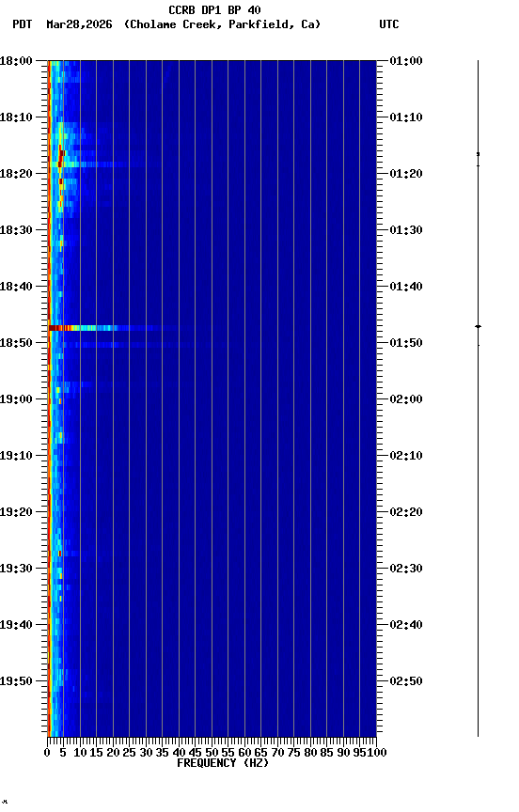519x812 pixels.
Task: Click the seismogram spike at 01:47 UTC
Action: [x=478, y=327]
